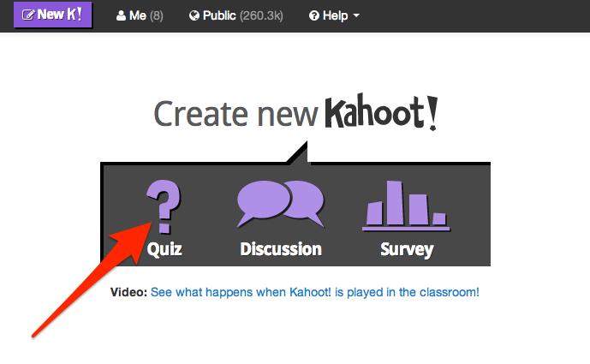Image resolution: width=590 pixels, height=364 pixels.
Task: Click the (8) count next to Me
Action: pyautogui.click(x=157, y=15)
